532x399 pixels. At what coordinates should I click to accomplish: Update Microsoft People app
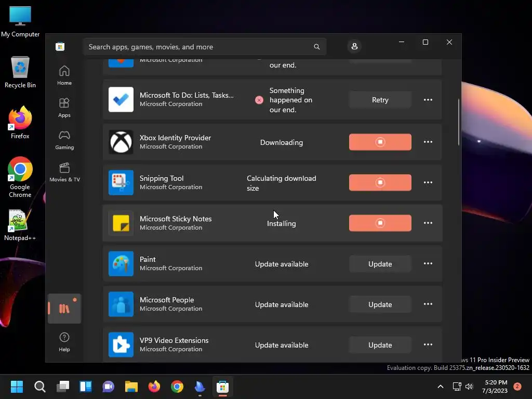(x=380, y=304)
